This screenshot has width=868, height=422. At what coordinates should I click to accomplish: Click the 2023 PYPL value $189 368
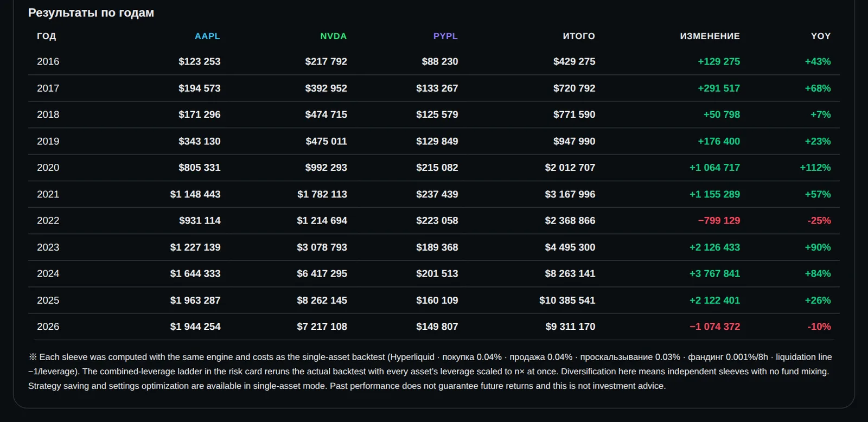point(437,247)
